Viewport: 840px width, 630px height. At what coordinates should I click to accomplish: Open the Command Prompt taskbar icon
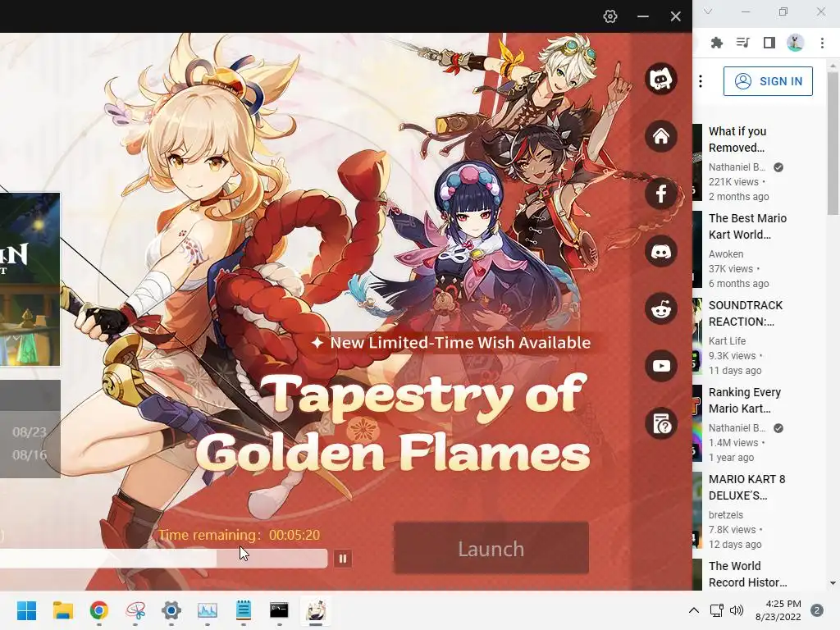279,610
